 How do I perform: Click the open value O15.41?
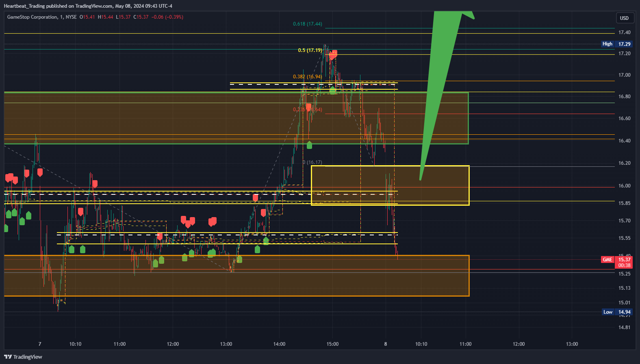87,17
